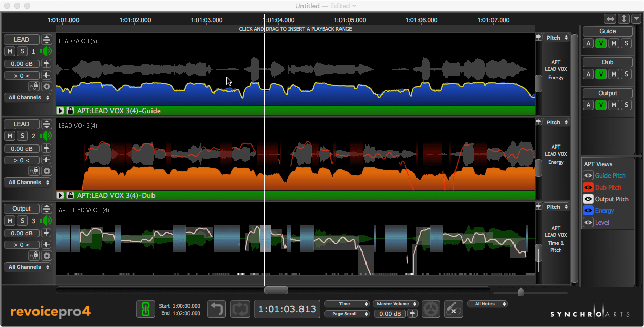This screenshot has height=327, width=644.
Task: Open settings gear on track 1
Action: [47, 86]
